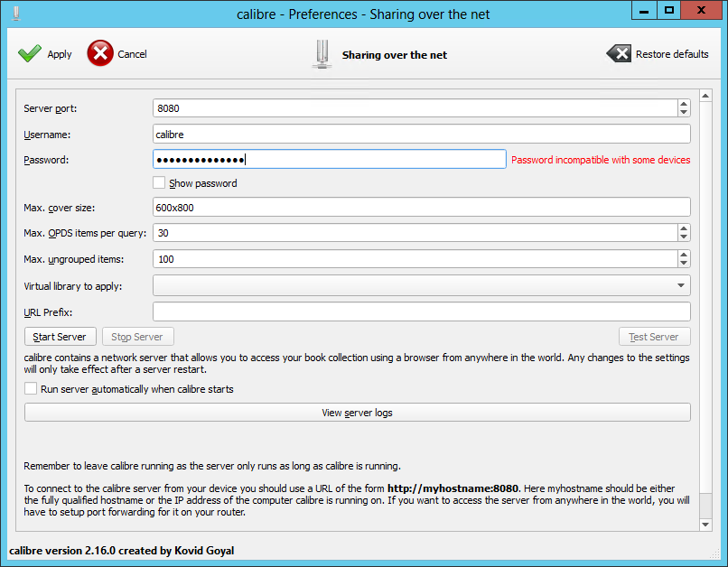
Task: Click the red Cancel cross icon
Action: 100,53
